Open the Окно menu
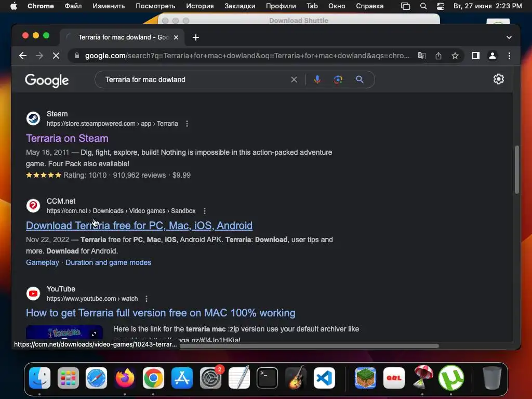532x399 pixels. [x=337, y=6]
